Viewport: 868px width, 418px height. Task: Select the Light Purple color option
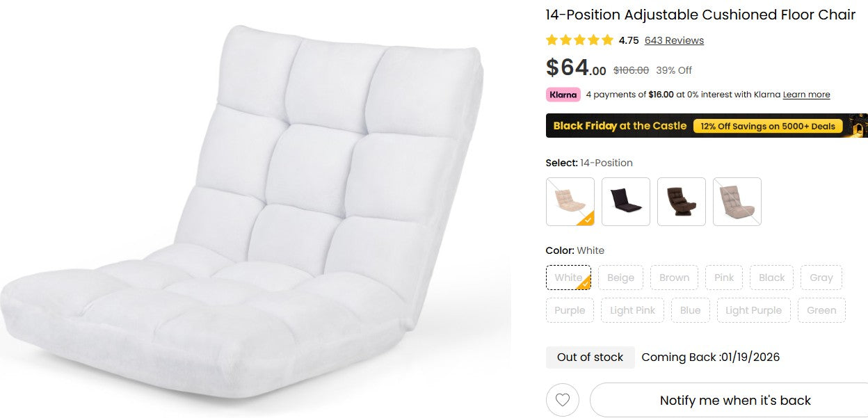pos(753,310)
